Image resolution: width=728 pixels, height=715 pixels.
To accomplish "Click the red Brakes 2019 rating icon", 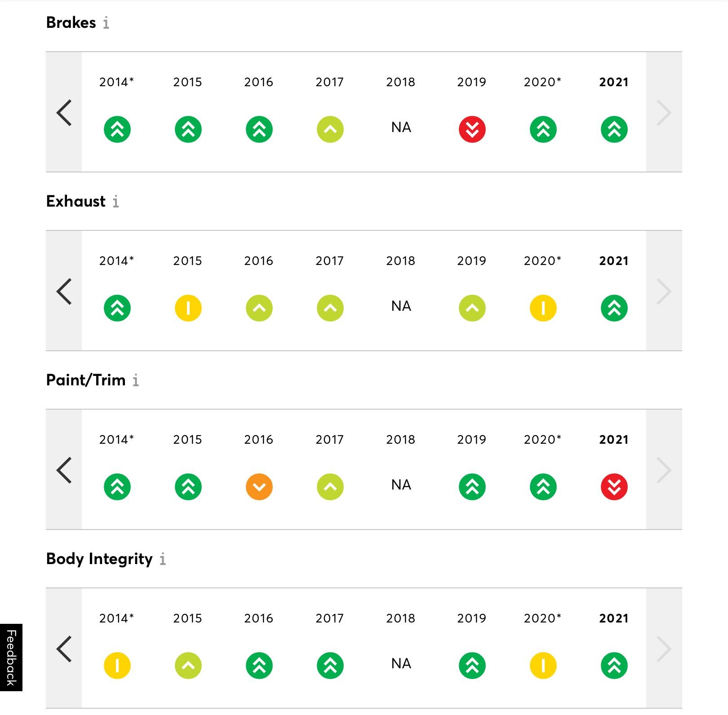I will [x=472, y=129].
